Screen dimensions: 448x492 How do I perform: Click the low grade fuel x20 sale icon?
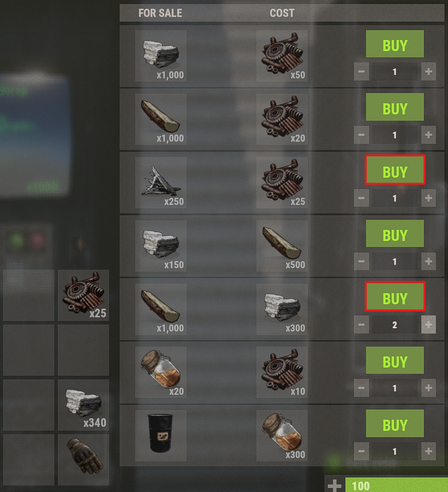[x=161, y=372]
